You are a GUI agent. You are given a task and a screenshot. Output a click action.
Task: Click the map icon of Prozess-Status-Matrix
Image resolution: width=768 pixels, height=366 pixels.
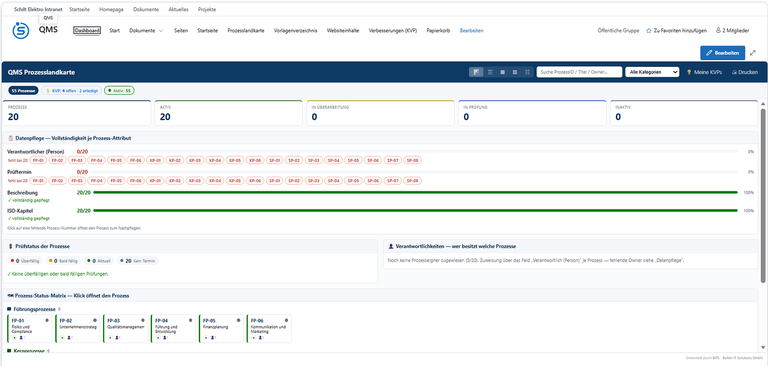tap(11, 296)
